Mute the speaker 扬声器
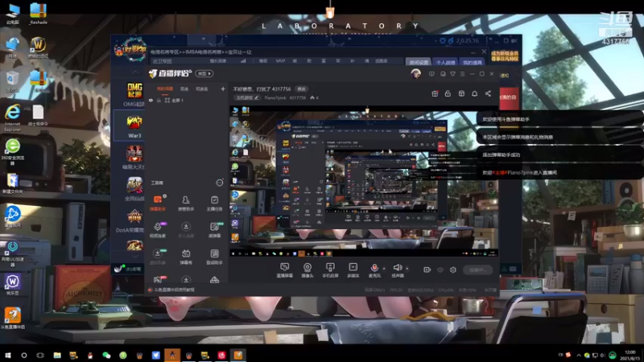Screen dimensions: 644x362 [x=397, y=270]
